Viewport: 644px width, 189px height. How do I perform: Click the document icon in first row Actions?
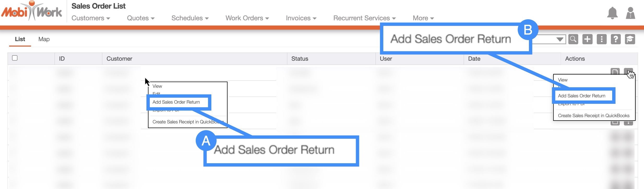pyautogui.click(x=615, y=72)
